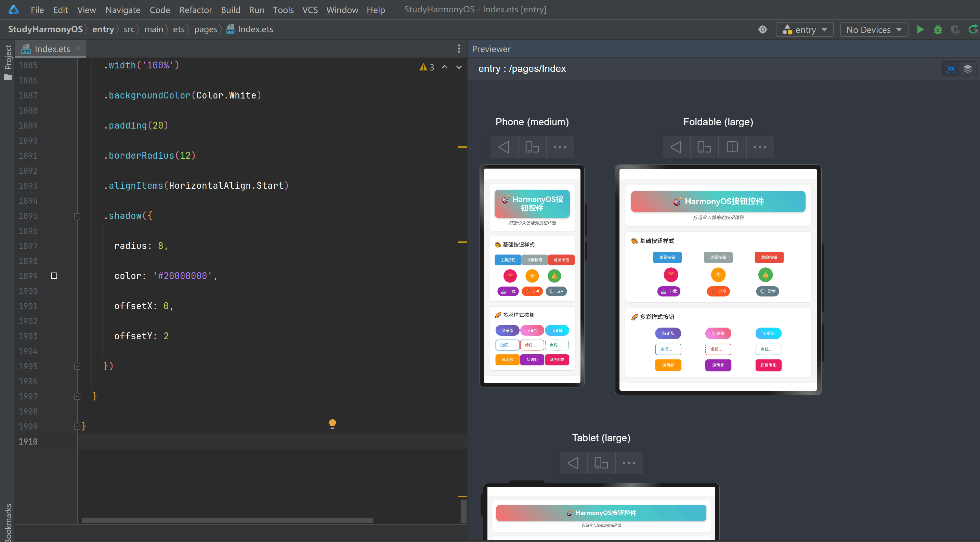This screenshot has width=980, height=542.
Task: Open the entry module dropdown
Action: [x=805, y=30]
